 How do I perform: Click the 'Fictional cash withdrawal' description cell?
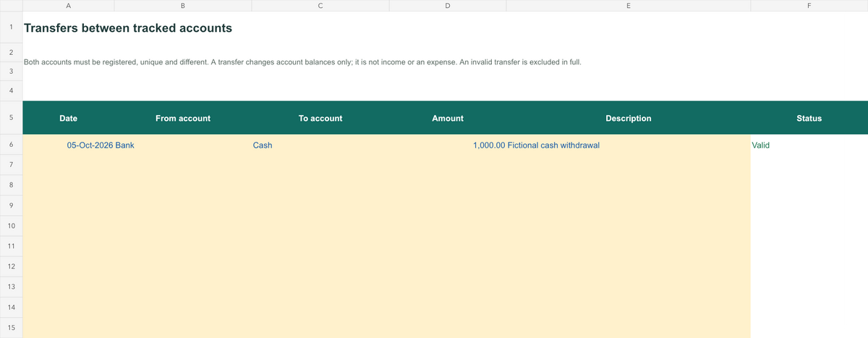[x=629, y=145]
